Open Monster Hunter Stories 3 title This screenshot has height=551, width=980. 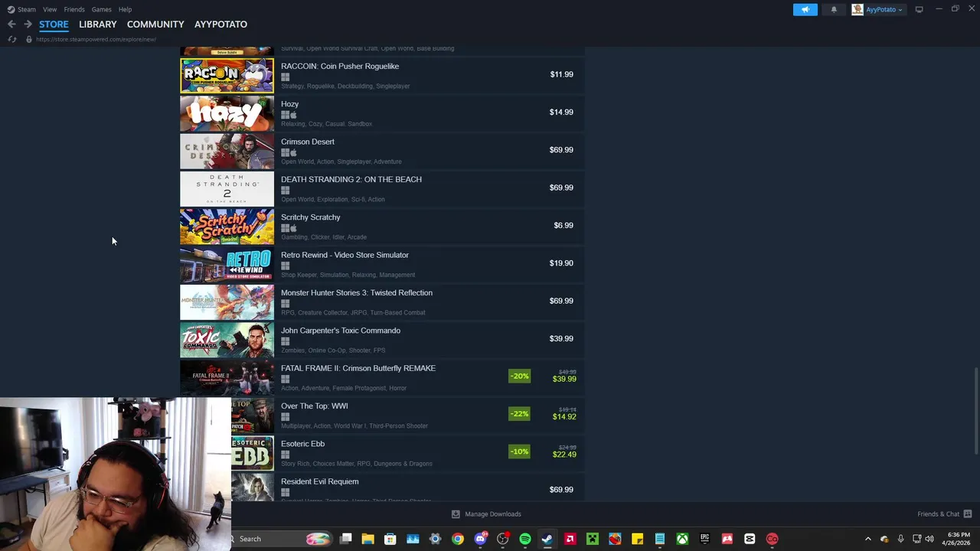click(x=357, y=292)
